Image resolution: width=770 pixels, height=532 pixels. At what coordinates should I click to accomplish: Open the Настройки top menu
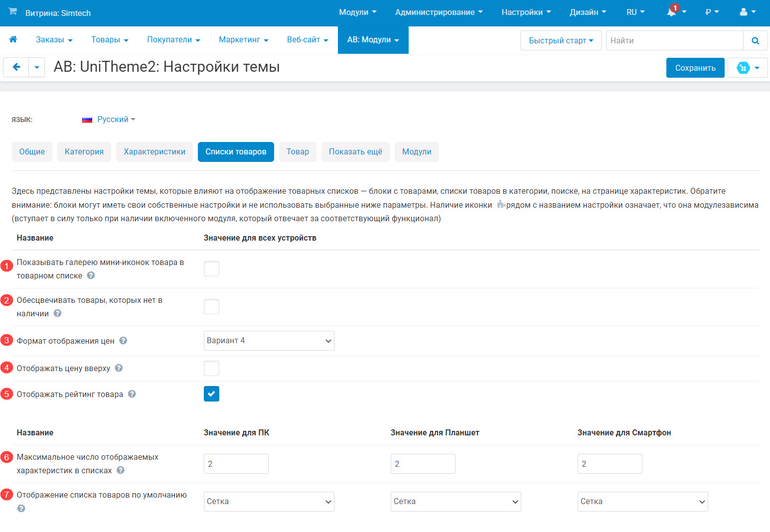coord(526,12)
